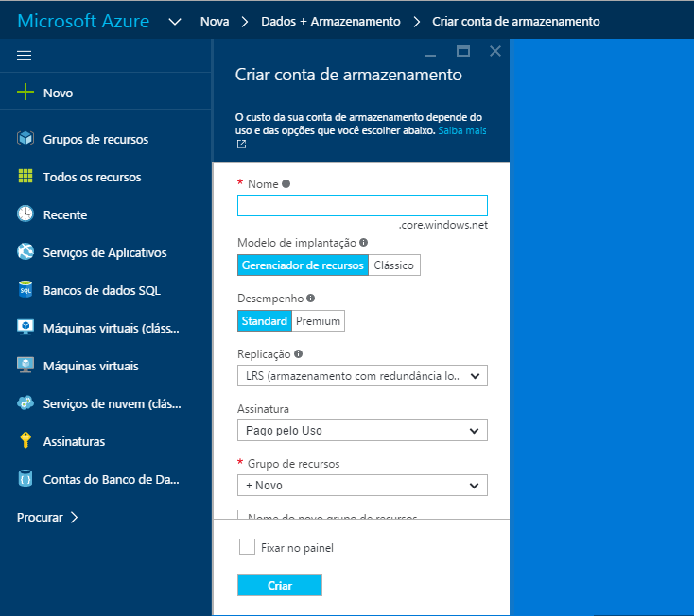Switch performance to Premium
The image size is (694, 616).
click(x=318, y=321)
